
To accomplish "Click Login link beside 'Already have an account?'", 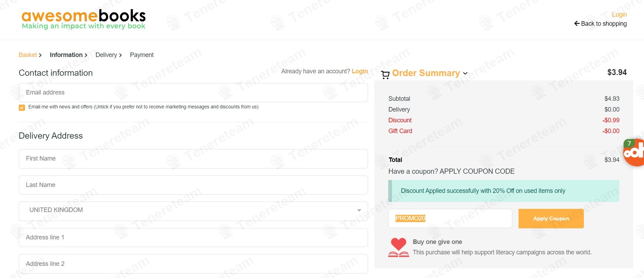I will pos(360,71).
